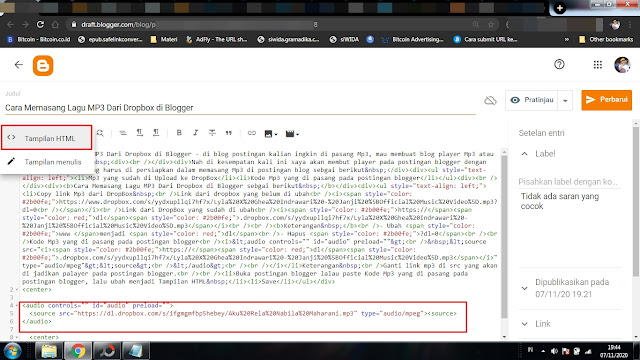Collapse the Label section
The image size is (640, 360).
(524, 154)
